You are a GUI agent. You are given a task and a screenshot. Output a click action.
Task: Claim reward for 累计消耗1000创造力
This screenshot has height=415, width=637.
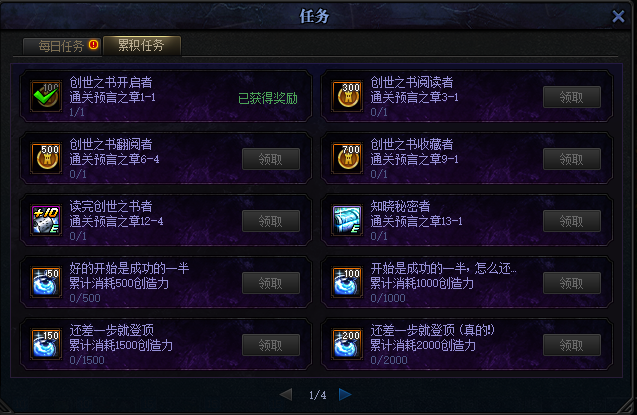pyautogui.click(x=572, y=283)
